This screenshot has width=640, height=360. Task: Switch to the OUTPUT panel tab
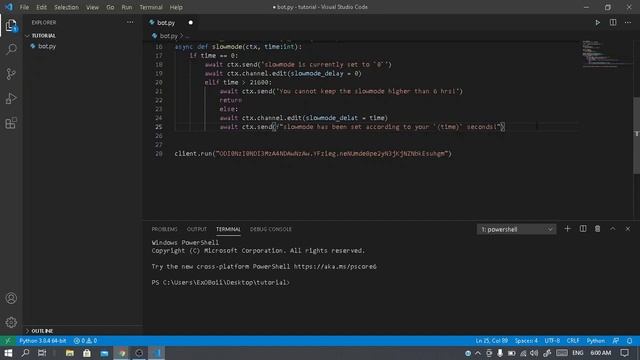197,229
